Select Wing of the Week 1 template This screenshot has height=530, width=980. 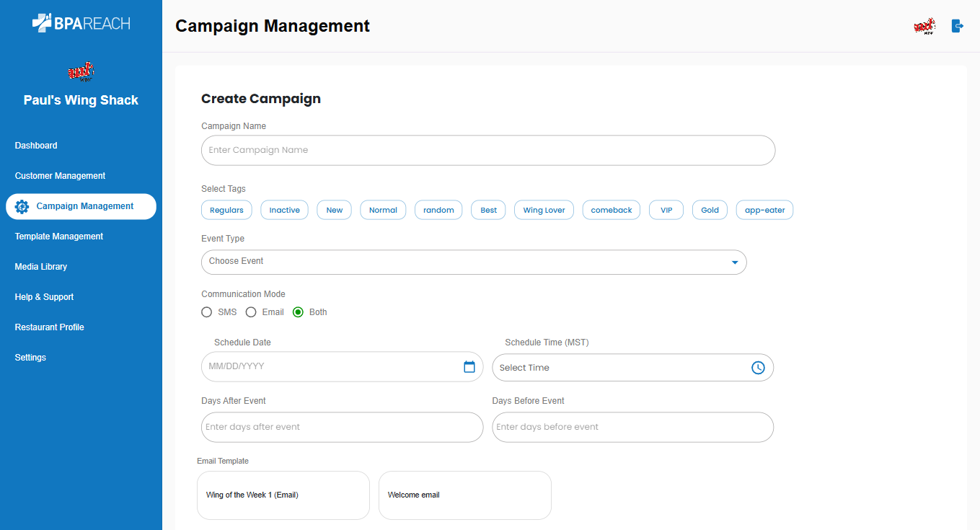(x=283, y=495)
